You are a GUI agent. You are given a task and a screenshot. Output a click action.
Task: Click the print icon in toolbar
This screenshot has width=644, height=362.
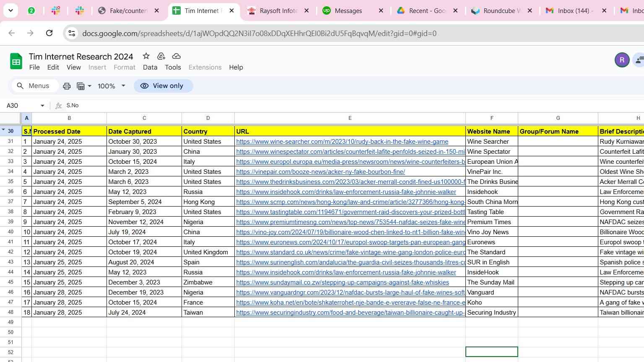tap(67, 86)
